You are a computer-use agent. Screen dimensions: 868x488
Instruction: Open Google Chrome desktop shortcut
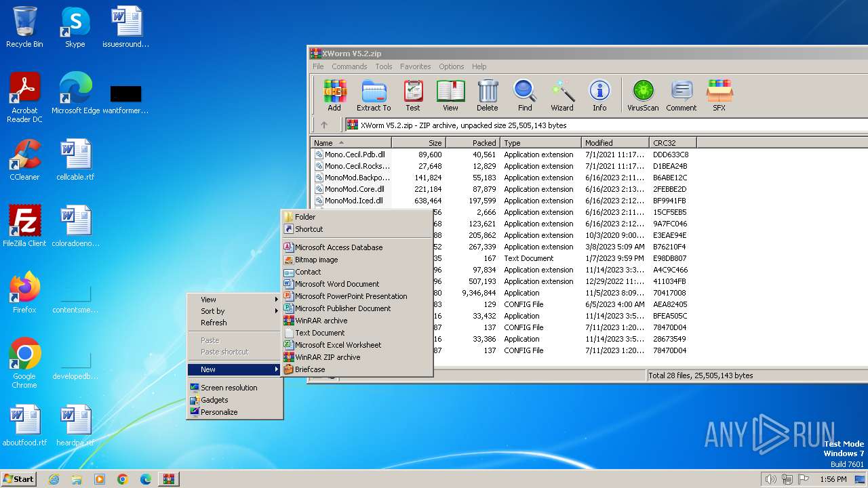coord(24,363)
